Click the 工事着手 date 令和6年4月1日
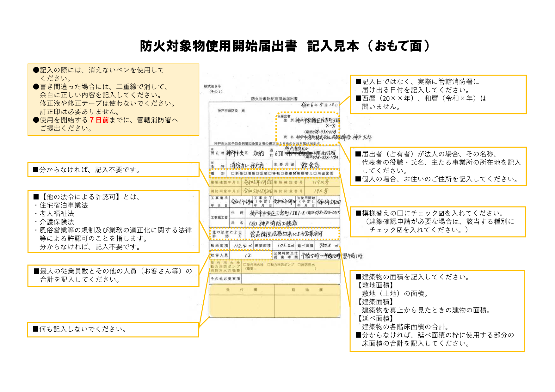This screenshot has height=392, width=555. click(242, 201)
